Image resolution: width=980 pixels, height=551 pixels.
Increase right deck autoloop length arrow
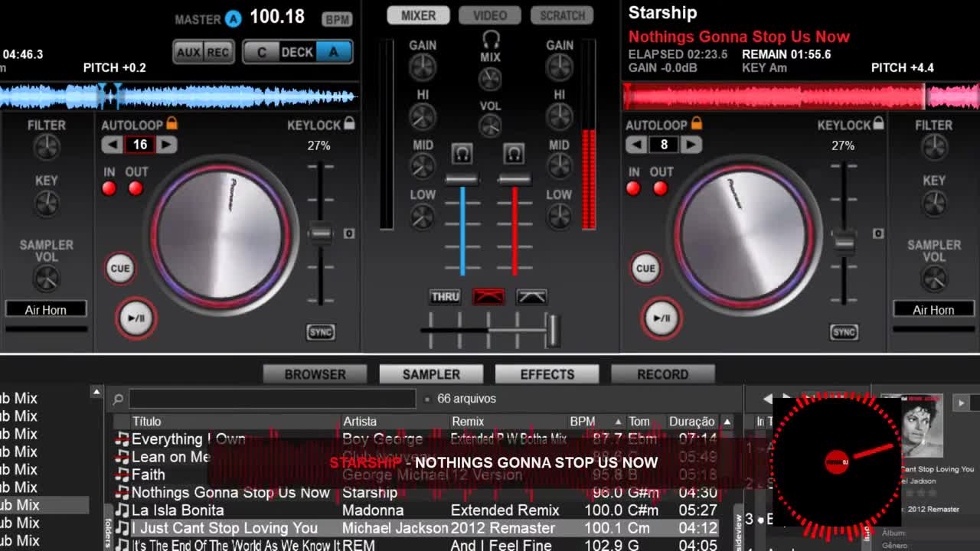[x=691, y=145]
